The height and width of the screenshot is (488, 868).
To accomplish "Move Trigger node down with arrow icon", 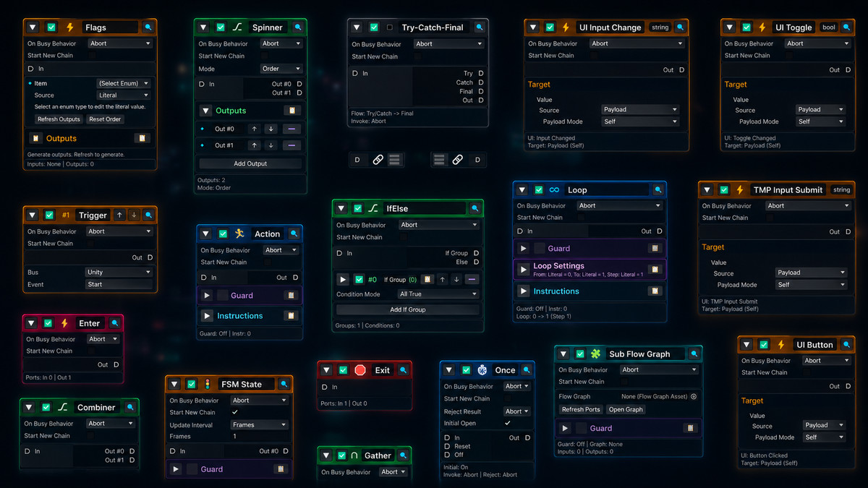I will click(133, 215).
